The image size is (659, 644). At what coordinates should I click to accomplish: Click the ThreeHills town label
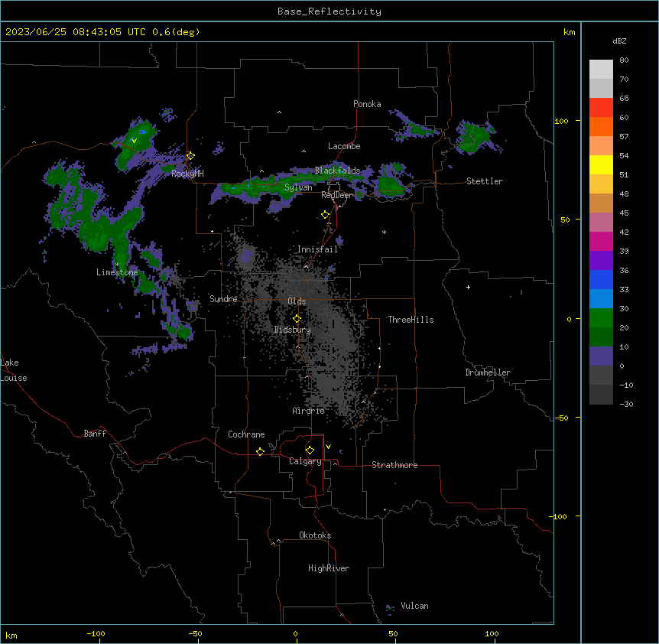coord(411,320)
